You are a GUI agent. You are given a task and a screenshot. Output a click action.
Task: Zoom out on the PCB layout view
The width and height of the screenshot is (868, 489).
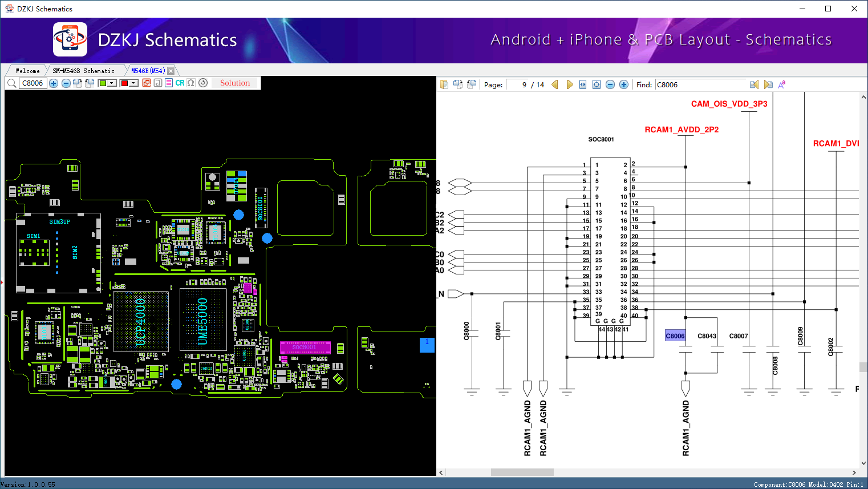click(66, 83)
